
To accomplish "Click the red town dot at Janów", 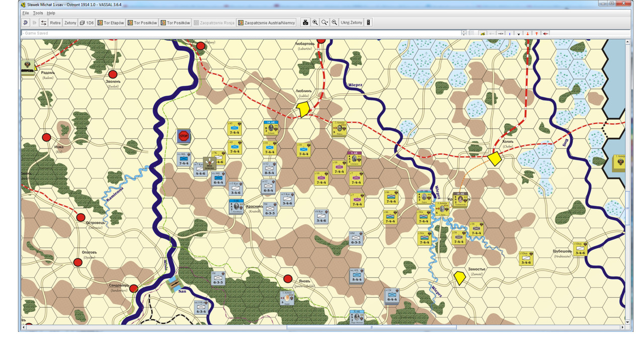I will [288, 279].
